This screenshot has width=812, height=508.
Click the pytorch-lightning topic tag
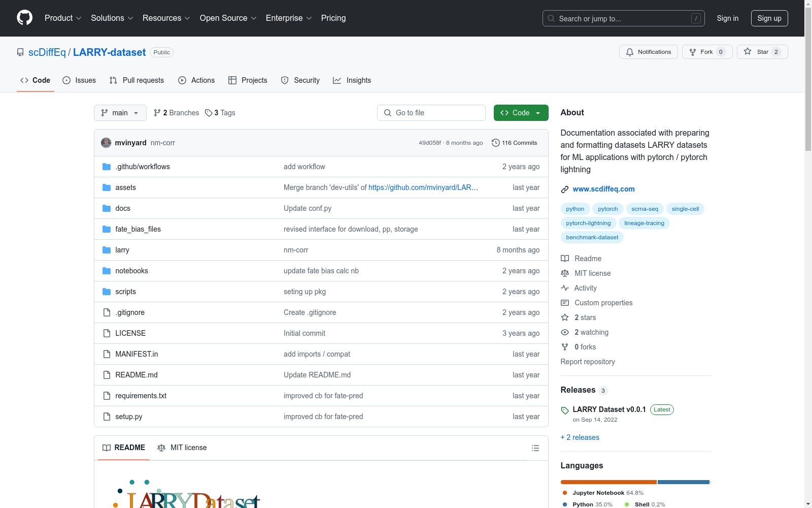coord(589,223)
